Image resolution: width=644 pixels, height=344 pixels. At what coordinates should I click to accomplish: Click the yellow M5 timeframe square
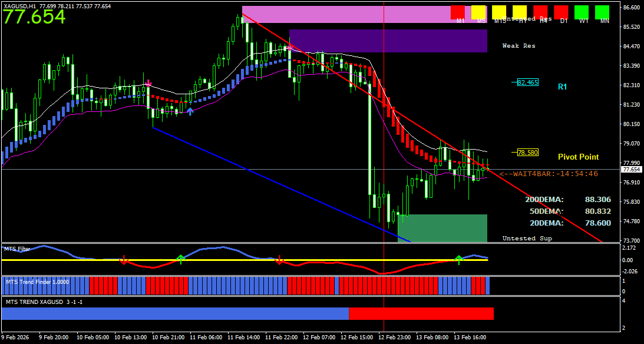click(x=478, y=12)
